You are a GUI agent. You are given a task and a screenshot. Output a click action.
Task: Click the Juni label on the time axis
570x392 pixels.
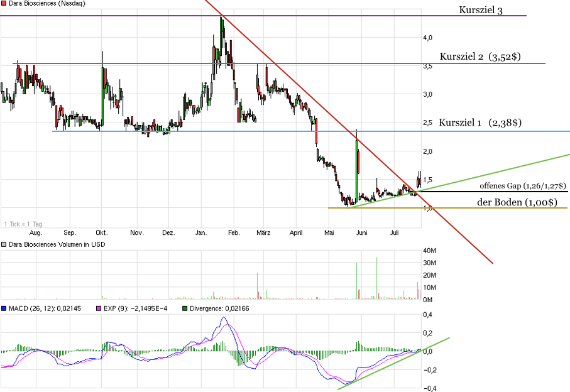[361, 232]
